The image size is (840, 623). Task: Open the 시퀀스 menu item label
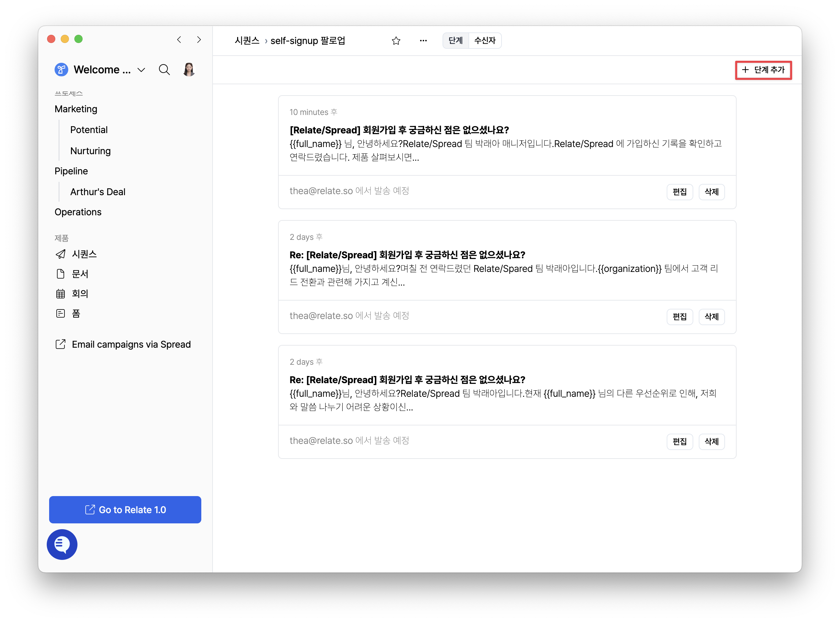point(85,254)
